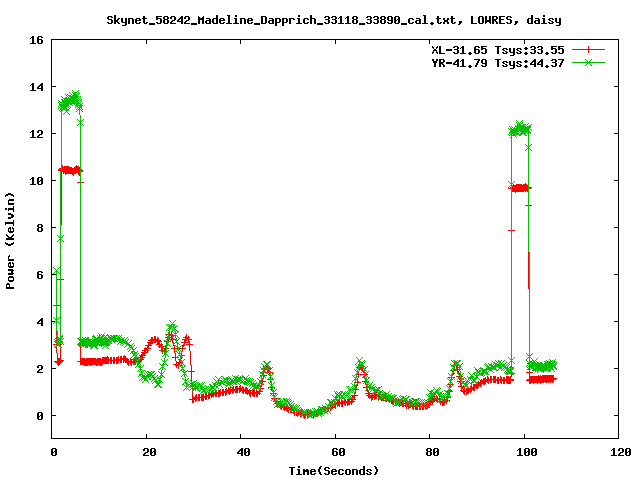Click the Time(Seconds) x-axis label
This screenshot has width=640, height=480.
[334, 471]
